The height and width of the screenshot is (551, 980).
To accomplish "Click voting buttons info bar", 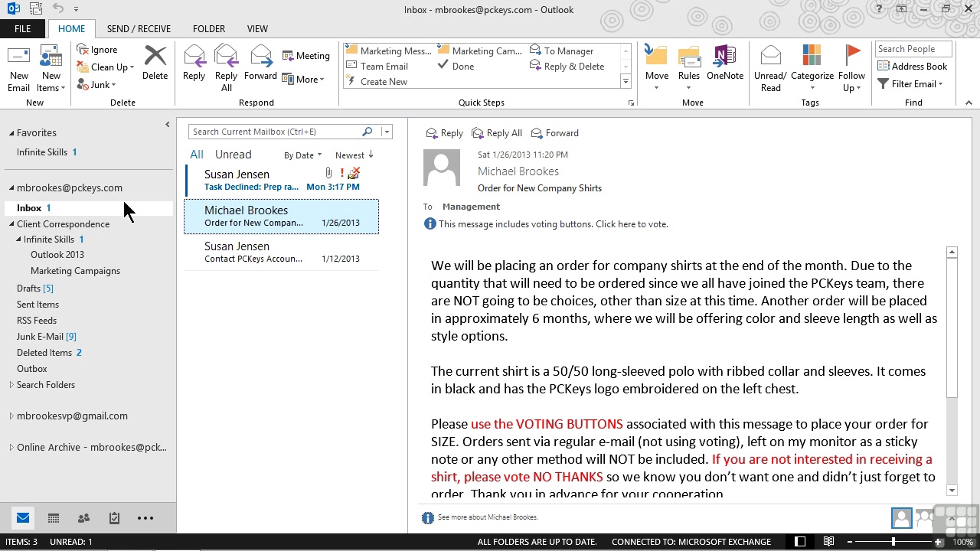I will coord(546,224).
